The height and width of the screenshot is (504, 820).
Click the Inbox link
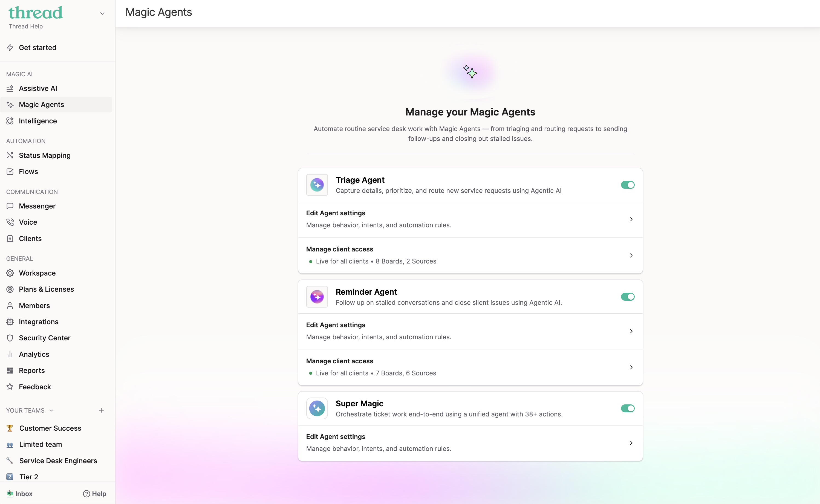point(20,494)
